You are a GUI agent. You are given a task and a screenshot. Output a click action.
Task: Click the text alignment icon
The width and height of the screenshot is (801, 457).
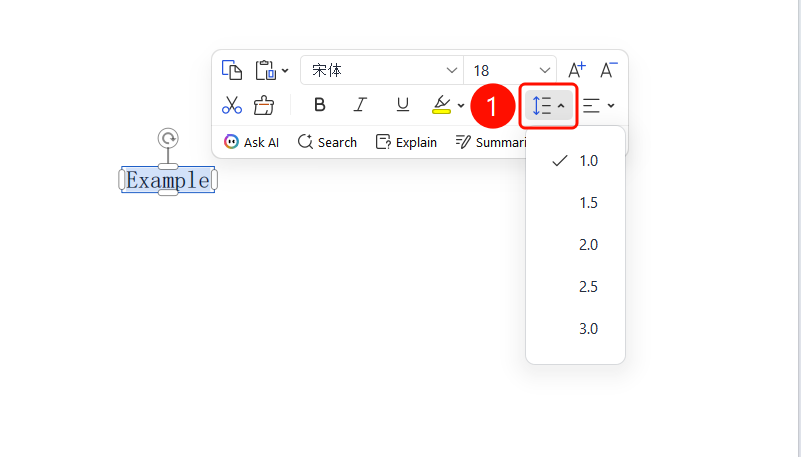[x=591, y=105]
